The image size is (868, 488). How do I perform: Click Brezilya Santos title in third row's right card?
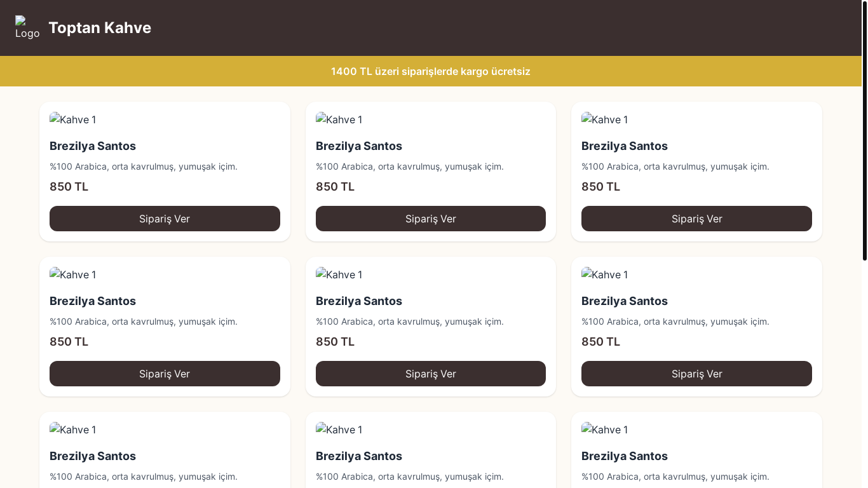pyautogui.click(x=625, y=456)
